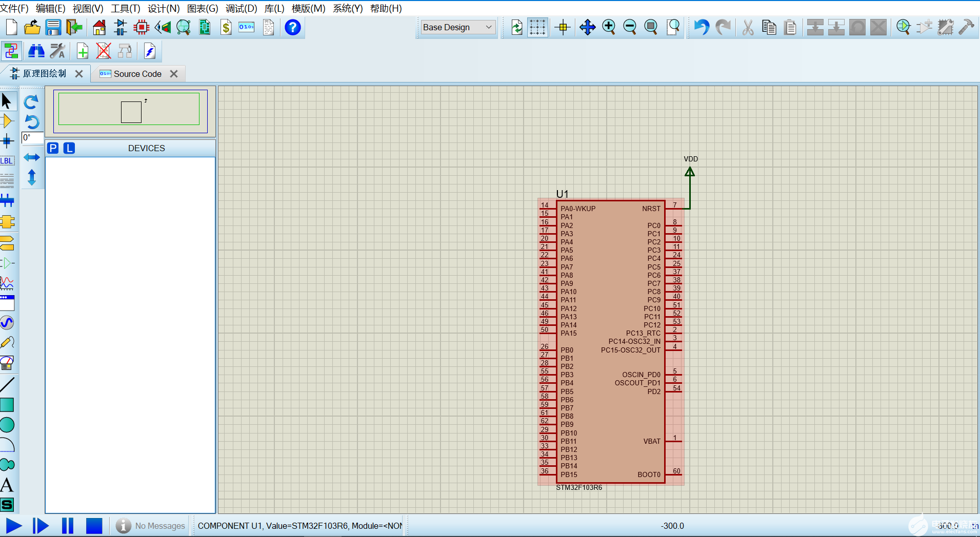Start simulation with the play button

tap(14, 526)
